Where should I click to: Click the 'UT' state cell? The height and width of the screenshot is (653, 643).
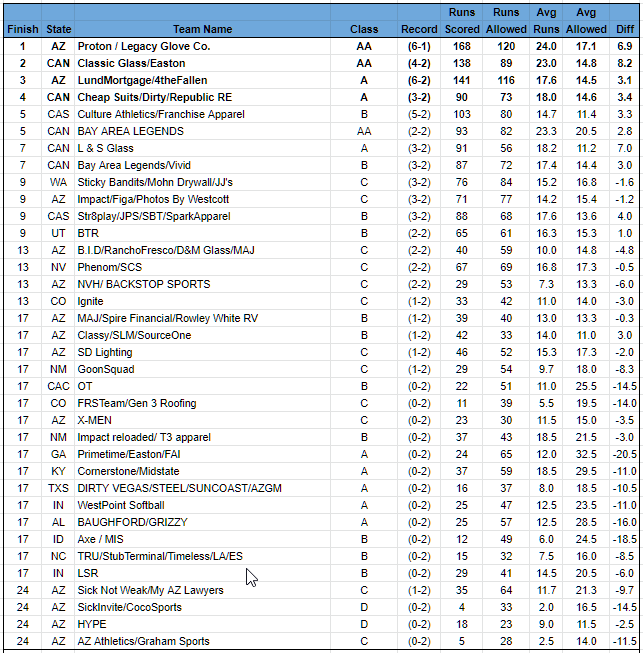[58, 233]
